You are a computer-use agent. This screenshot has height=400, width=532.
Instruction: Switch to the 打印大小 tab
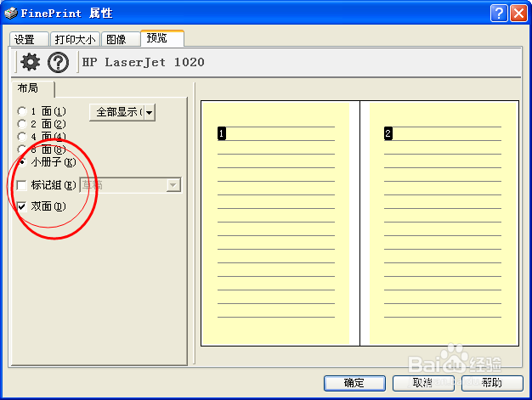click(75, 39)
